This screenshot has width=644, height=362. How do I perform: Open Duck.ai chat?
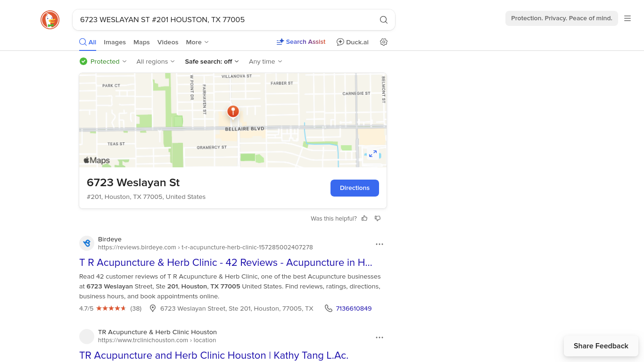(x=353, y=42)
